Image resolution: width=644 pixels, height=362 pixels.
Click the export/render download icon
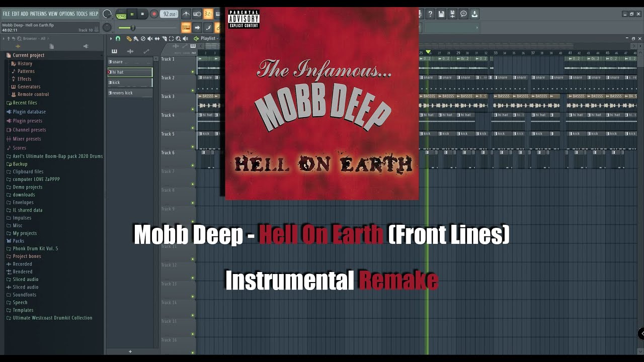(x=474, y=14)
